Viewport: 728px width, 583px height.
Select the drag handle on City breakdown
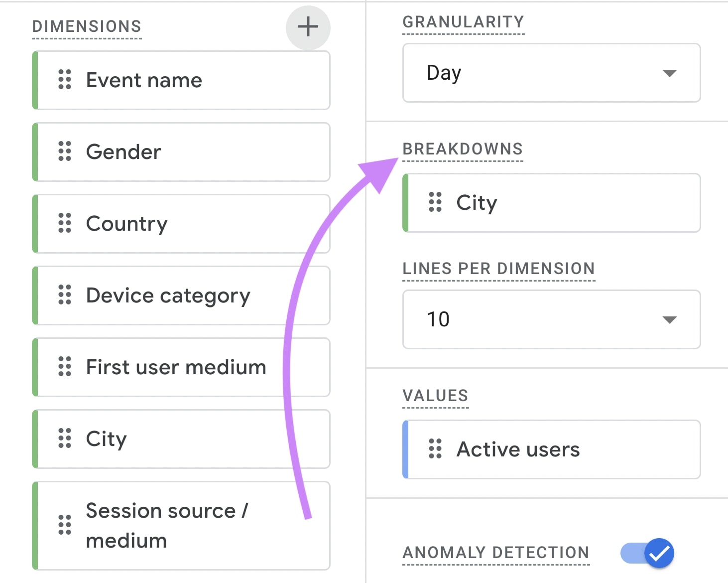pyautogui.click(x=434, y=202)
